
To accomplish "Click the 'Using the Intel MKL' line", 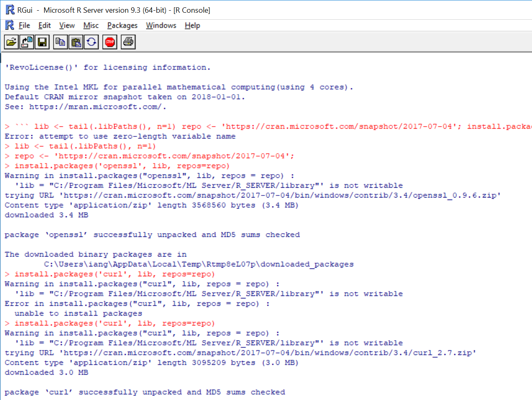I will (179, 87).
